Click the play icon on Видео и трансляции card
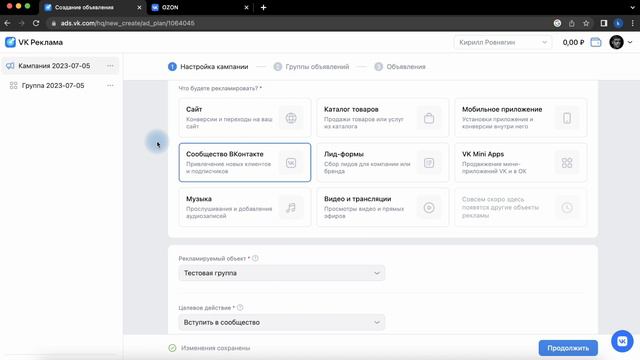 [x=429, y=208]
